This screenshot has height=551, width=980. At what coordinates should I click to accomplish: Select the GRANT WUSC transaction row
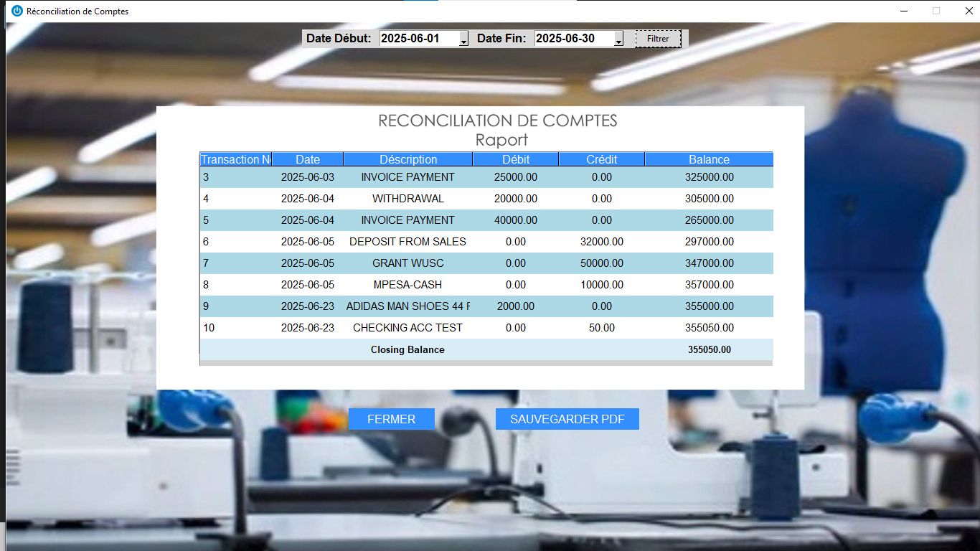pos(408,263)
